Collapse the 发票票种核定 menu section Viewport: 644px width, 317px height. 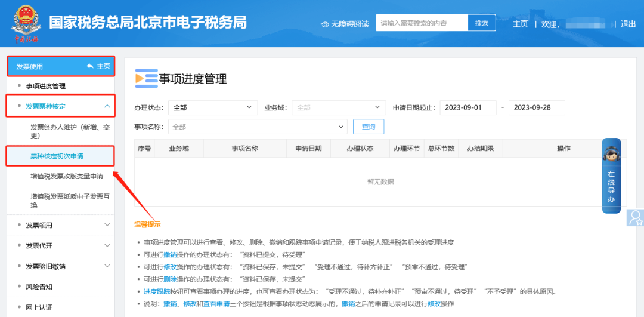107,106
